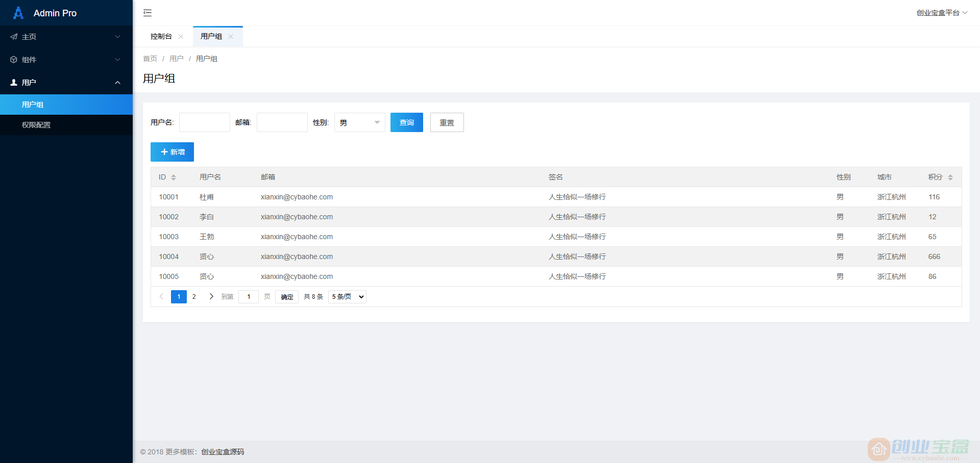Image resolution: width=980 pixels, height=463 pixels.
Task: Click inside the 用户名 input field
Action: click(204, 122)
